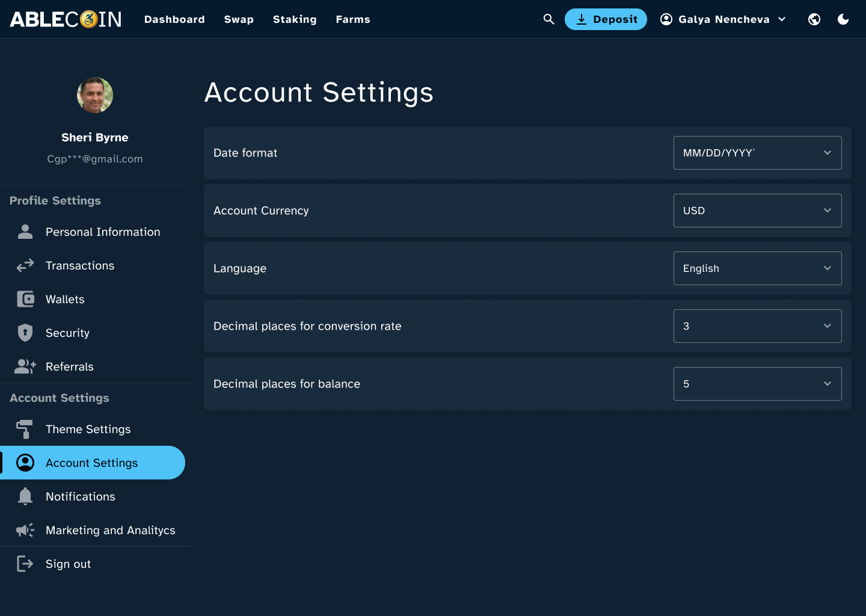Screen dimensions: 866x616
Task: Open the globe language selector
Action: point(814,19)
